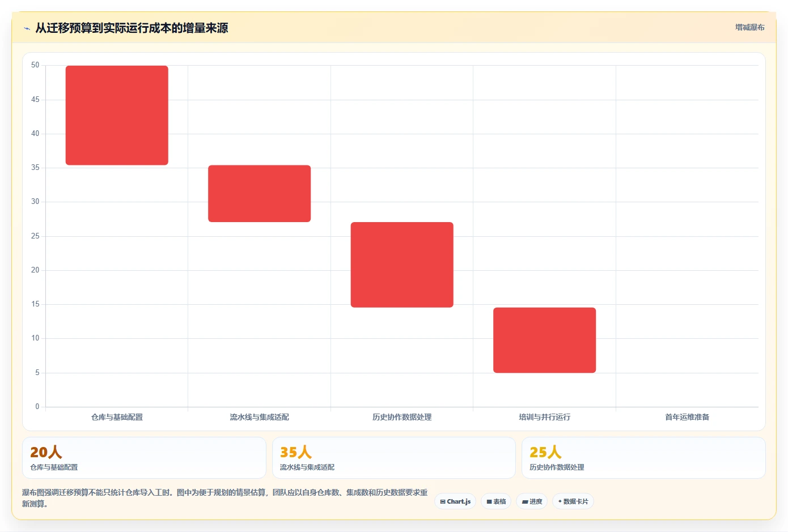788x532 pixels.
Task: Click y-axis tick value 30
Action: pyautogui.click(x=35, y=202)
